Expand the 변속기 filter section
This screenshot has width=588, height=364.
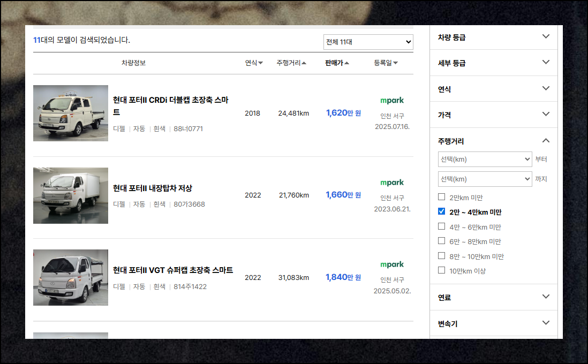click(x=494, y=323)
